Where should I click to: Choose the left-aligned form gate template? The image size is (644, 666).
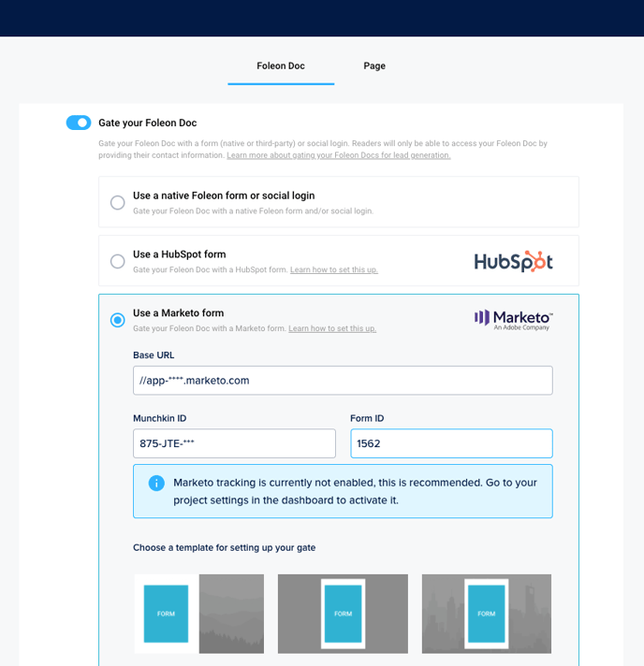tap(198, 614)
